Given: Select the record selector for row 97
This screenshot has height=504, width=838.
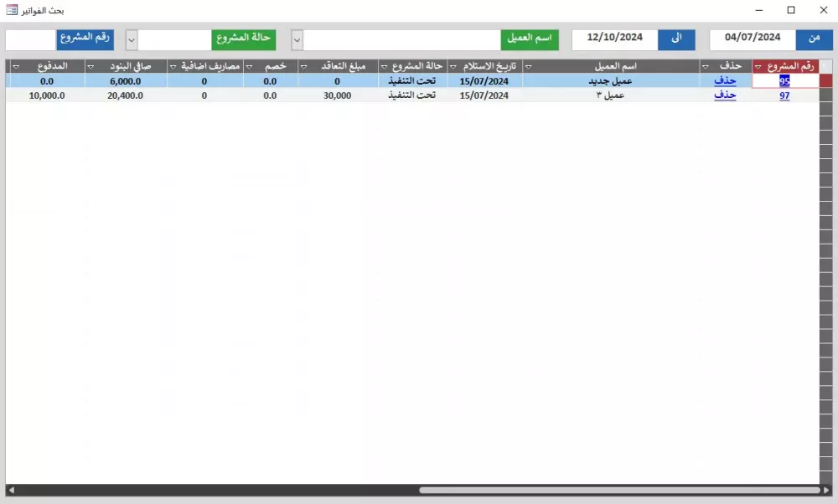Looking at the screenshot, I should [825, 95].
